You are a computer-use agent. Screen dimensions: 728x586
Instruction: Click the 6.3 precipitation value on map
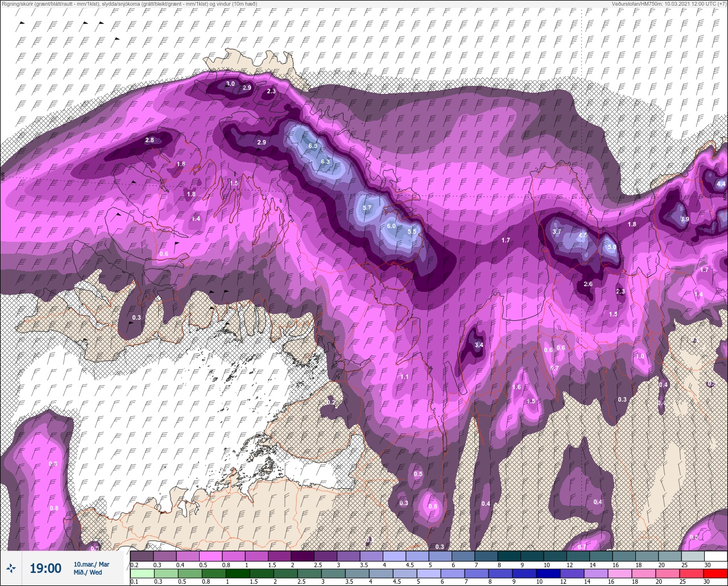point(325,162)
